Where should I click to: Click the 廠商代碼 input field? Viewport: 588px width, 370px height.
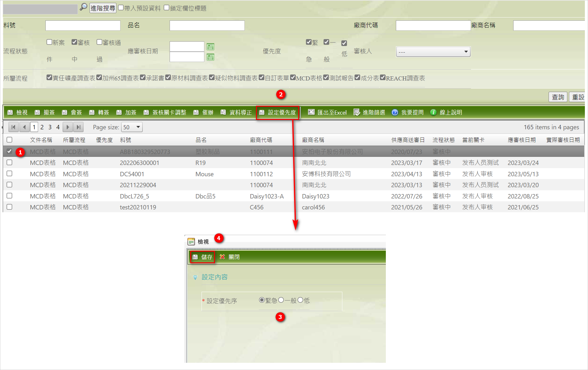pyautogui.click(x=433, y=26)
